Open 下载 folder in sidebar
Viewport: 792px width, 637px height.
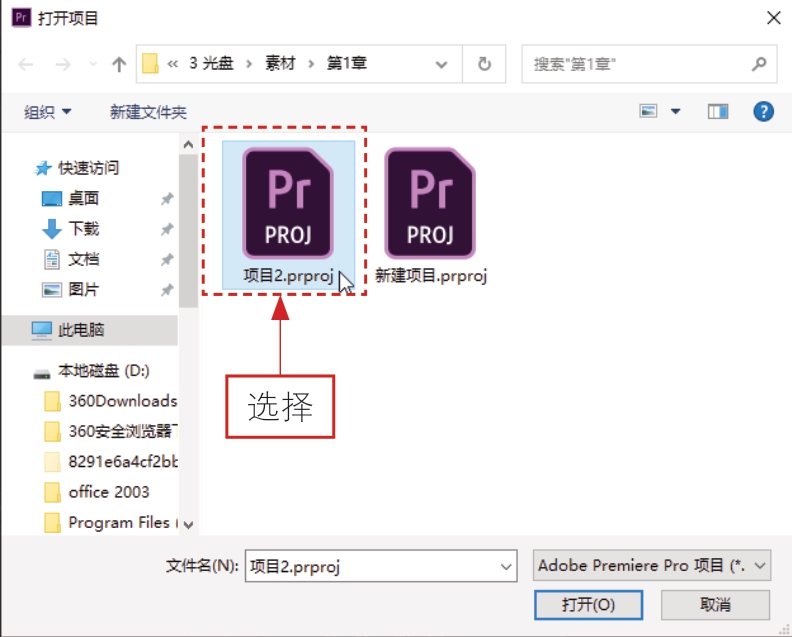(70, 228)
